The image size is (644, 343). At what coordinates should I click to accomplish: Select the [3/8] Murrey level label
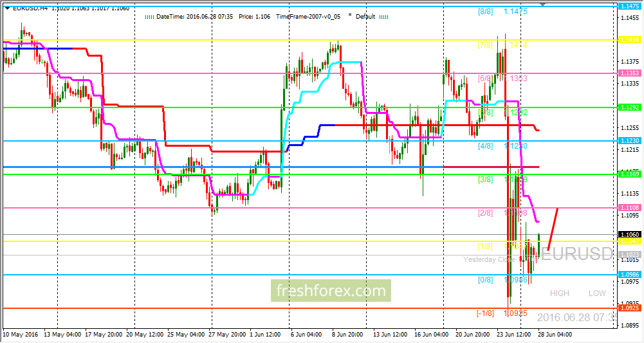485,180
